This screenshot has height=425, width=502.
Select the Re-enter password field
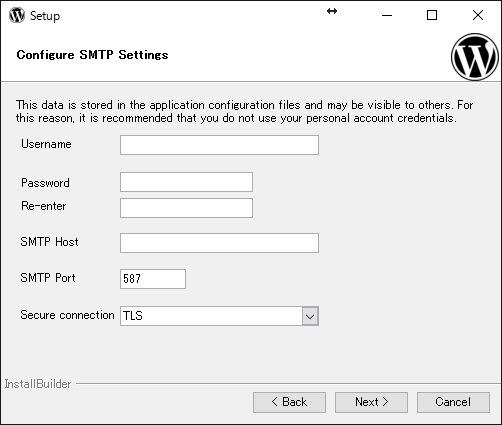(x=186, y=208)
